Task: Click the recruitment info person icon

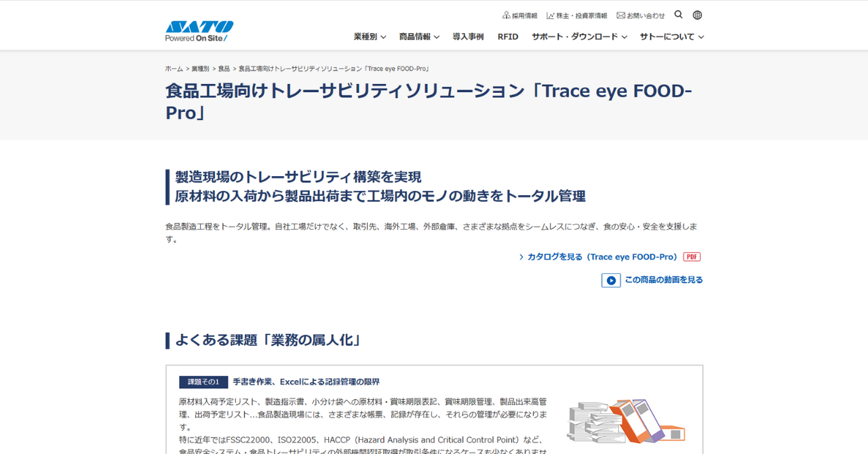Action: [x=506, y=15]
